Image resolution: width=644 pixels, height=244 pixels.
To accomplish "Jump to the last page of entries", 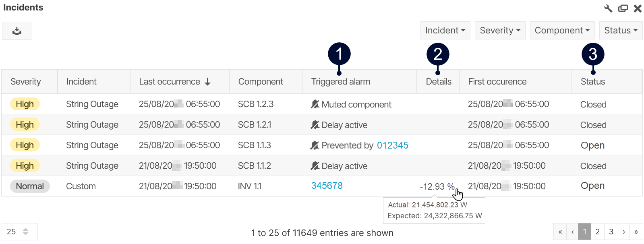I will coord(636,232).
